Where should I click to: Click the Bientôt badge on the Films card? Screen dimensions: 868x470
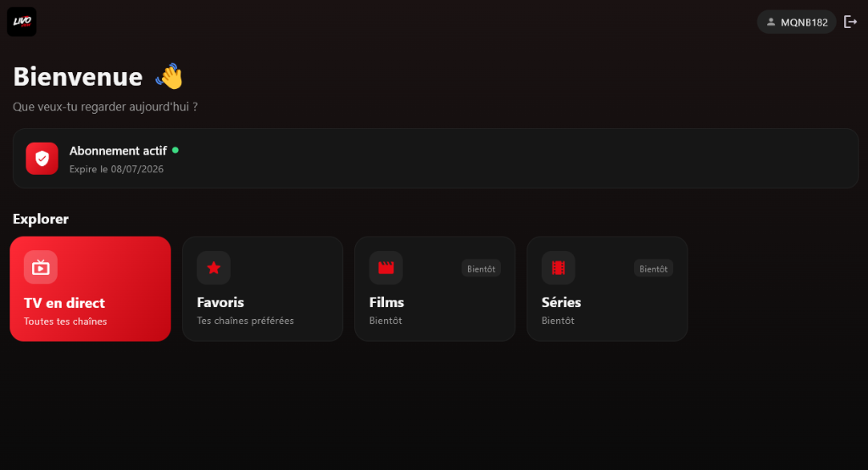(481, 269)
